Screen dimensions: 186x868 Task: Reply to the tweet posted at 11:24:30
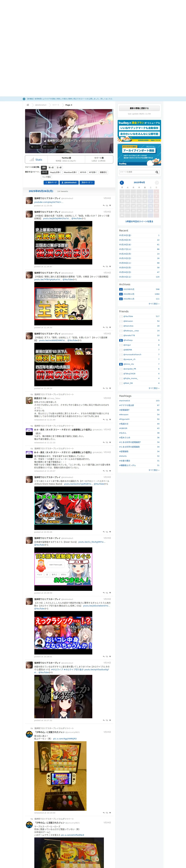pyautogui.click(x=104, y=327)
